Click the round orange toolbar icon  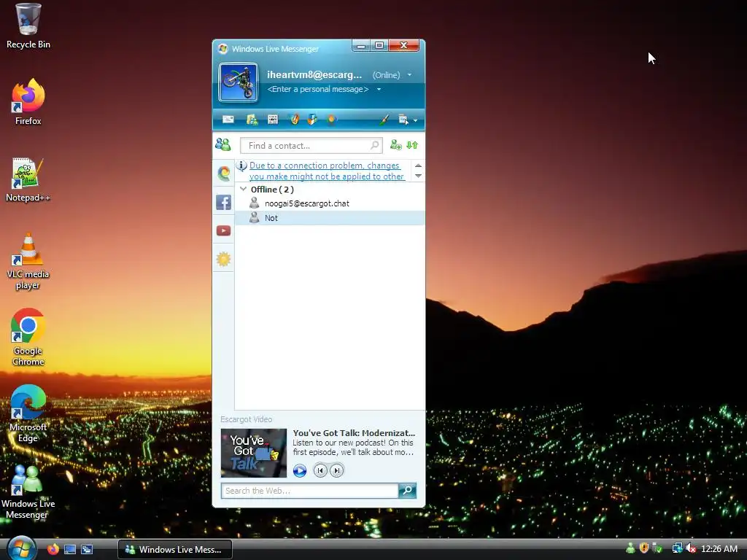click(x=332, y=120)
